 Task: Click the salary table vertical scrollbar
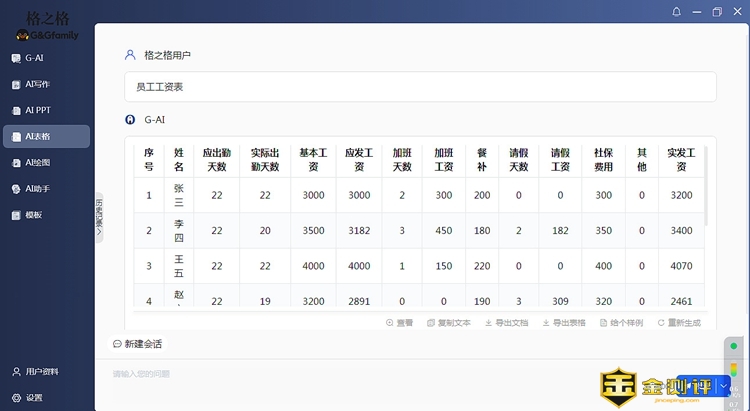(x=705, y=185)
